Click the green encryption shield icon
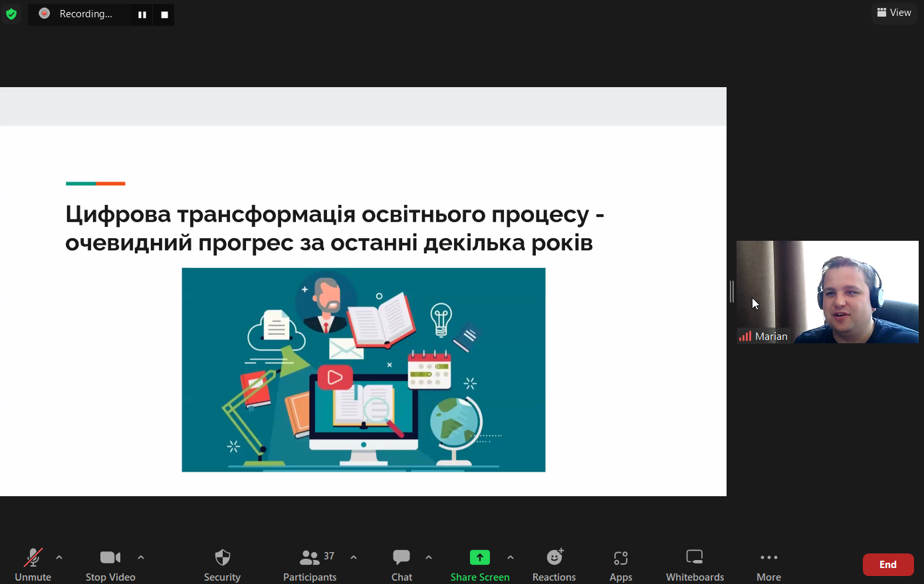 11,14
